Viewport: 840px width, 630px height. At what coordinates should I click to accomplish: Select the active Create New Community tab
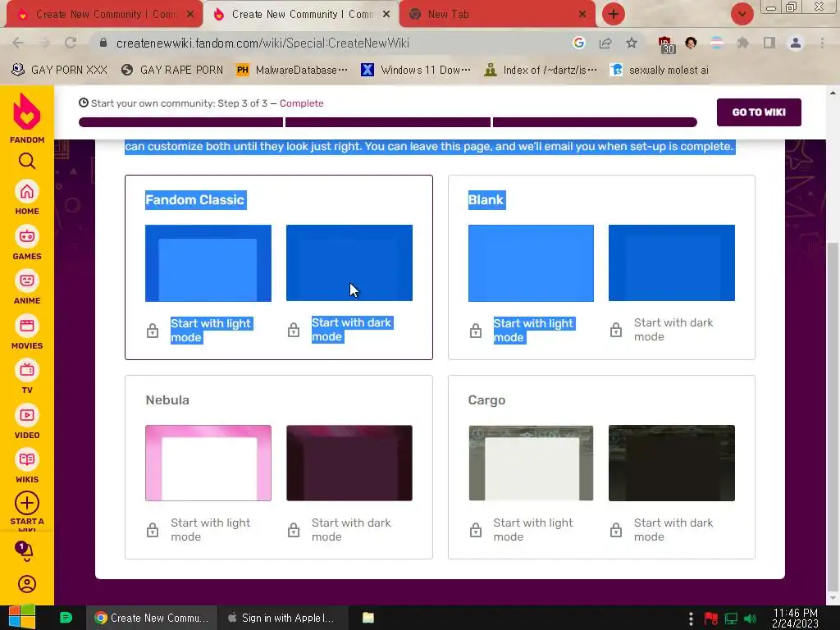300,15
